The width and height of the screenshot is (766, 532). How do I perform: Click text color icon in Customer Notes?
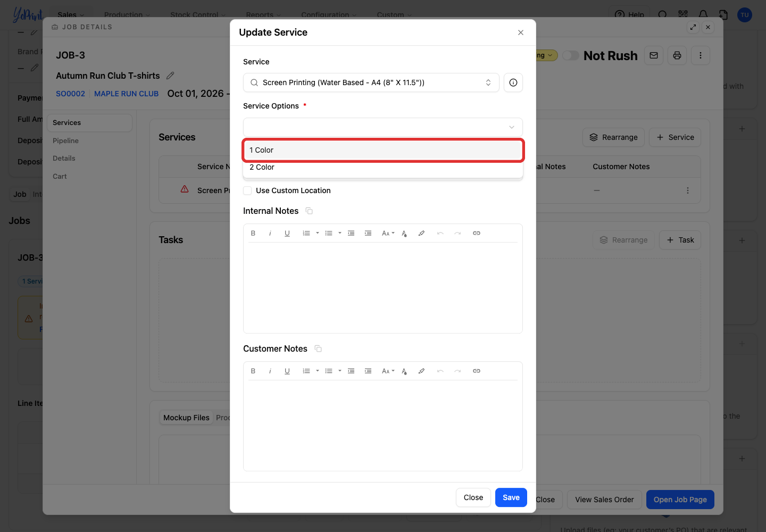tap(404, 371)
